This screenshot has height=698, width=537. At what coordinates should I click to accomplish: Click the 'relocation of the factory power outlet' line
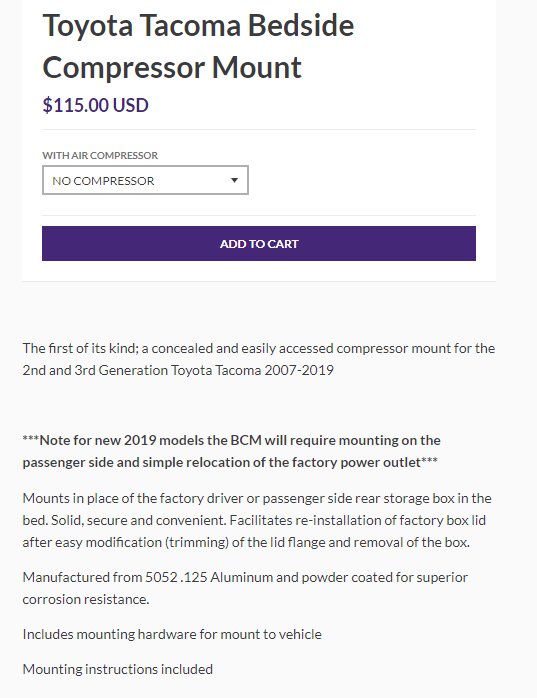[x=230, y=463]
